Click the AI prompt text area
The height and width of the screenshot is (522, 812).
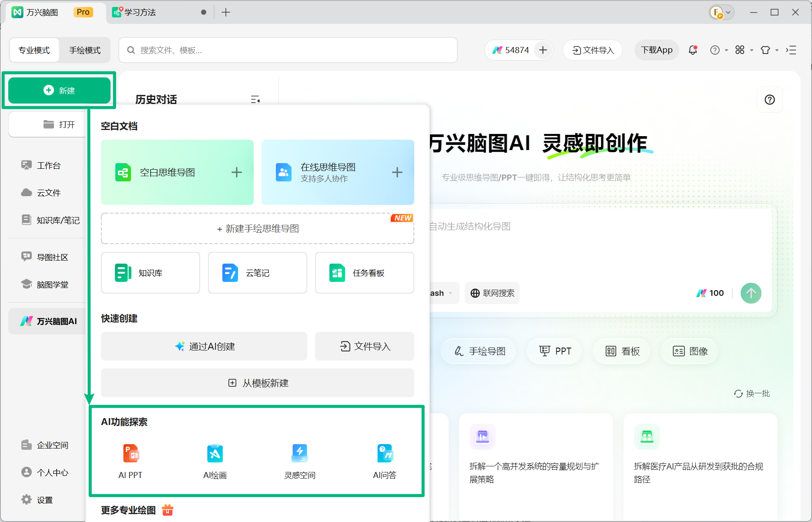pos(601,244)
